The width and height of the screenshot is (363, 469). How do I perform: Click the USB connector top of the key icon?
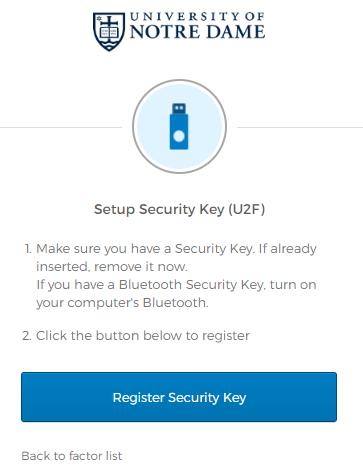click(179, 108)
